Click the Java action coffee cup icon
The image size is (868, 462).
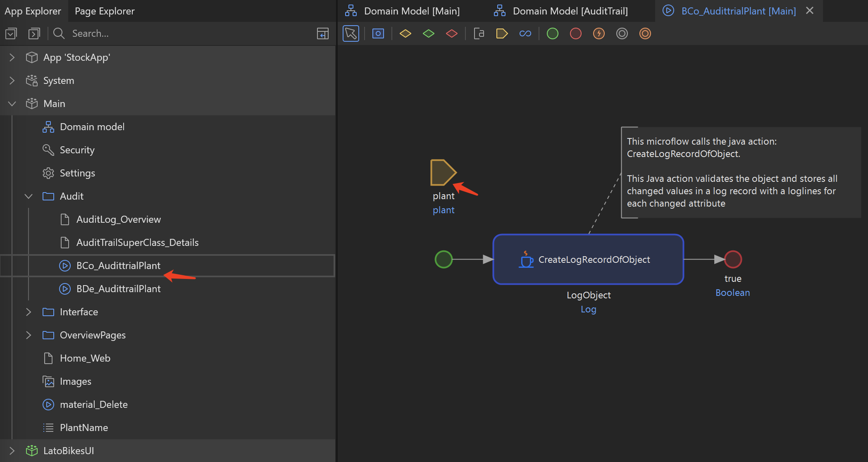point(526,260)
